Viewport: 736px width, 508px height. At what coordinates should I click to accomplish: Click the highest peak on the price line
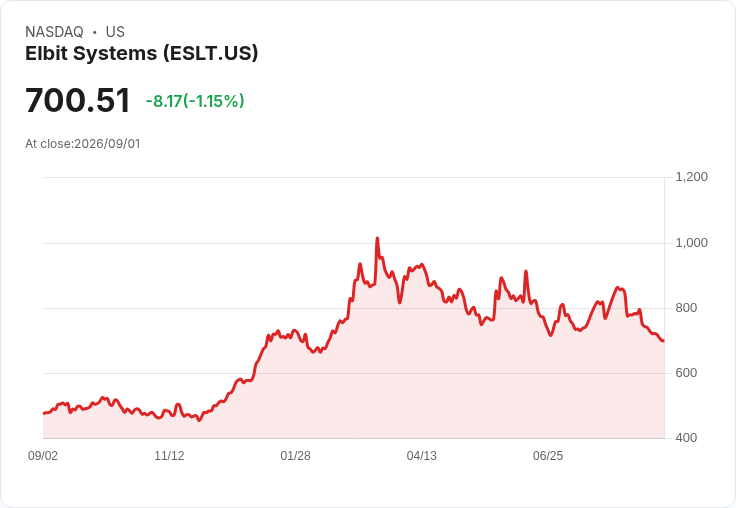[377, 239]
